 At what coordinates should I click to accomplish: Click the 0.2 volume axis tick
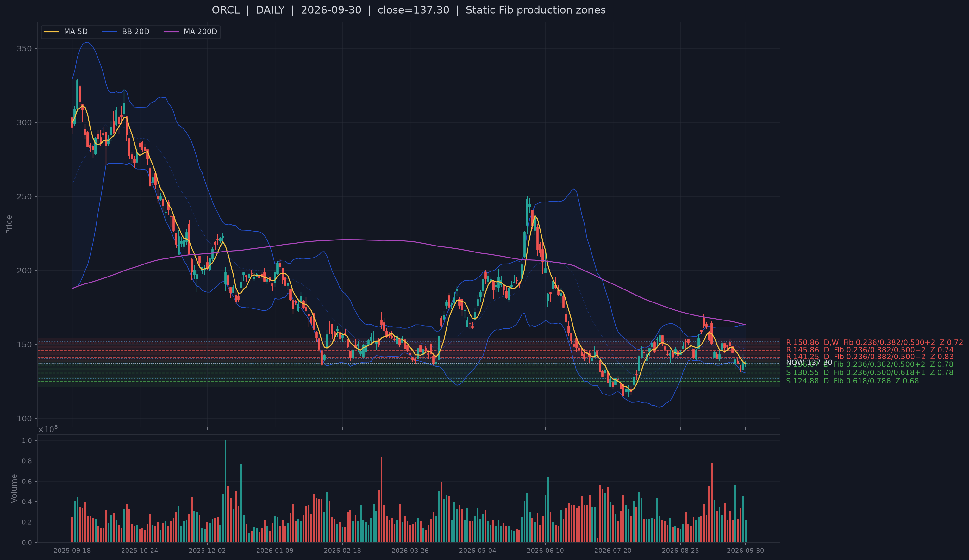[27, 522]
